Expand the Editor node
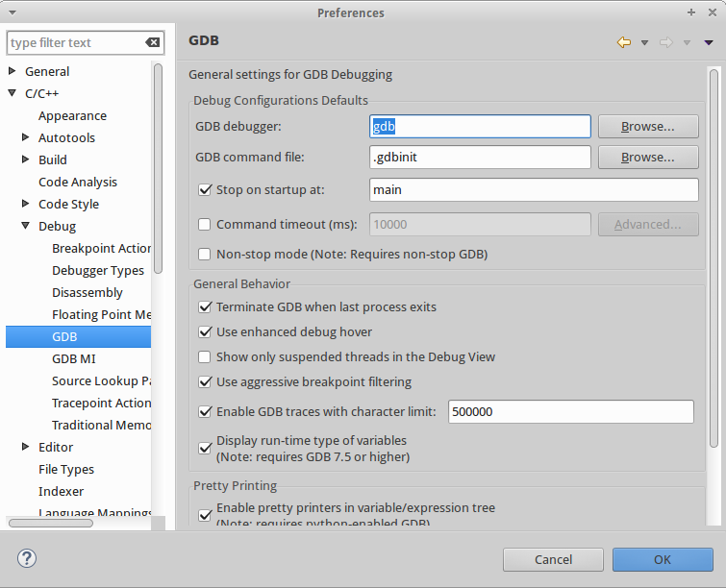726x588 pixels. (x=25, y=447)
